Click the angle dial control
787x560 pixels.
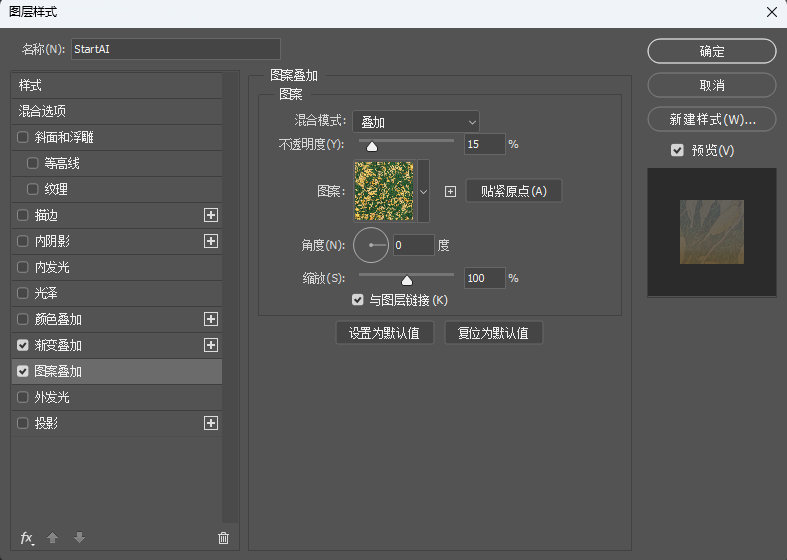point(371,245)
